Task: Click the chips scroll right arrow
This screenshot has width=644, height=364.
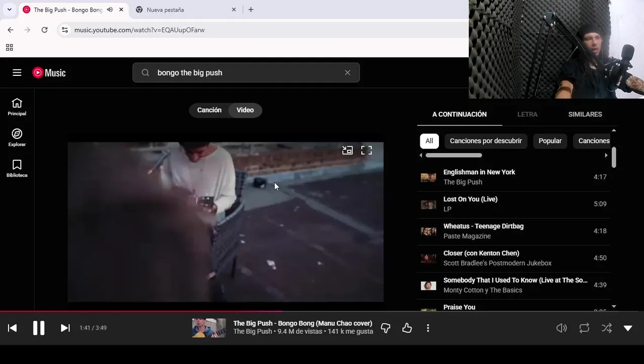Action: pyautogui.click(x=606, y=155)
